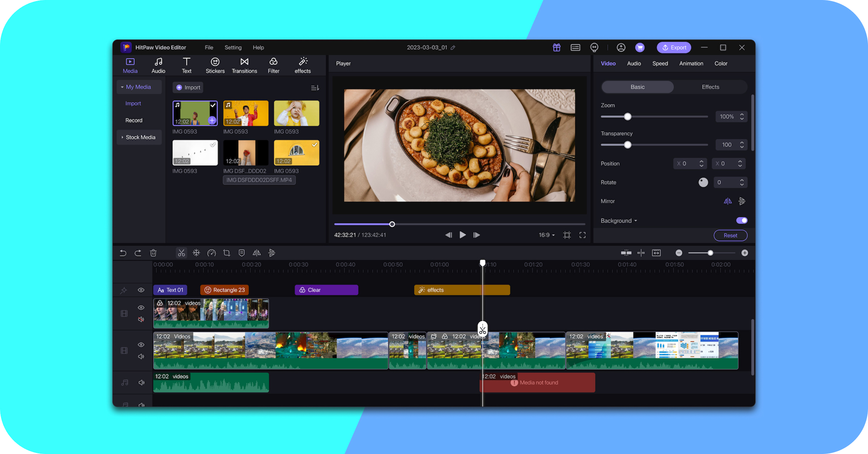
Task: Open the Setting menu
Action: (x=233, y=47)
